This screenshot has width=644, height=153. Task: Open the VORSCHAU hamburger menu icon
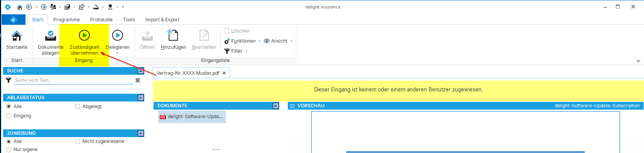pyautogui.click(x=292, y=106)
